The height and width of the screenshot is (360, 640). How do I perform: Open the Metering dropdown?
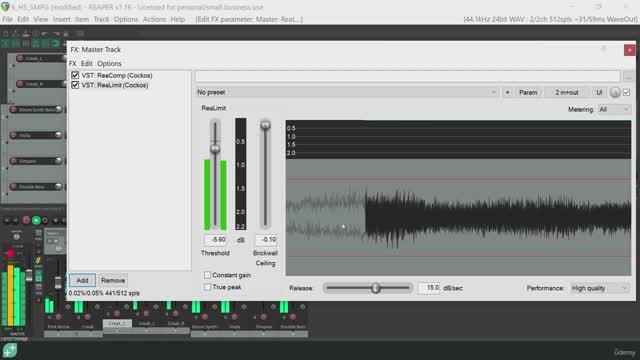pos(614,109)
